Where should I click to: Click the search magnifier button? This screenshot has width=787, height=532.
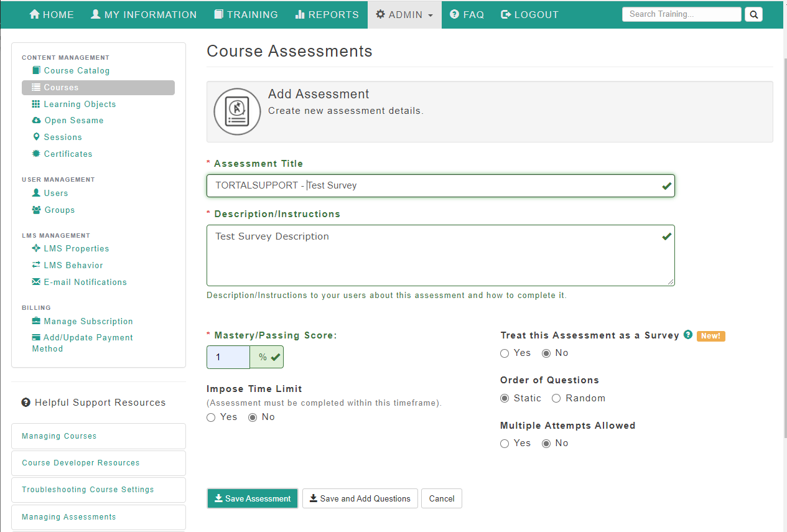coord(753,14)
